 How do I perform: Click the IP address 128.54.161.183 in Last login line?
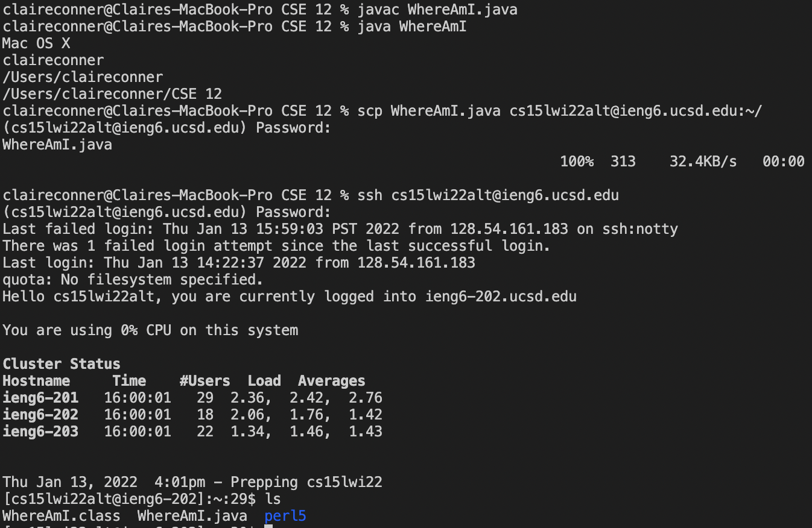(x=416, y=263)
